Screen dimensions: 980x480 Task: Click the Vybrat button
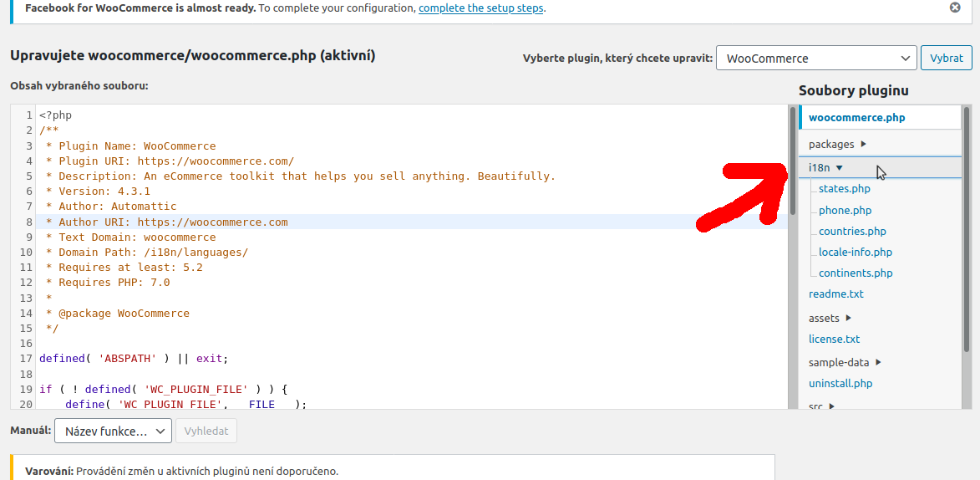pyautogui.click(x=947, y=59)
